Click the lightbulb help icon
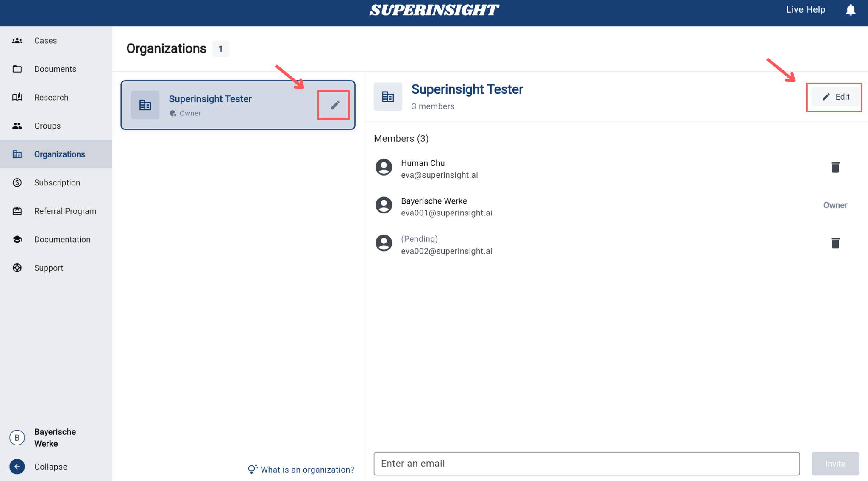The width and height of the screenshot is (868, 481). [x=252, y=469]
